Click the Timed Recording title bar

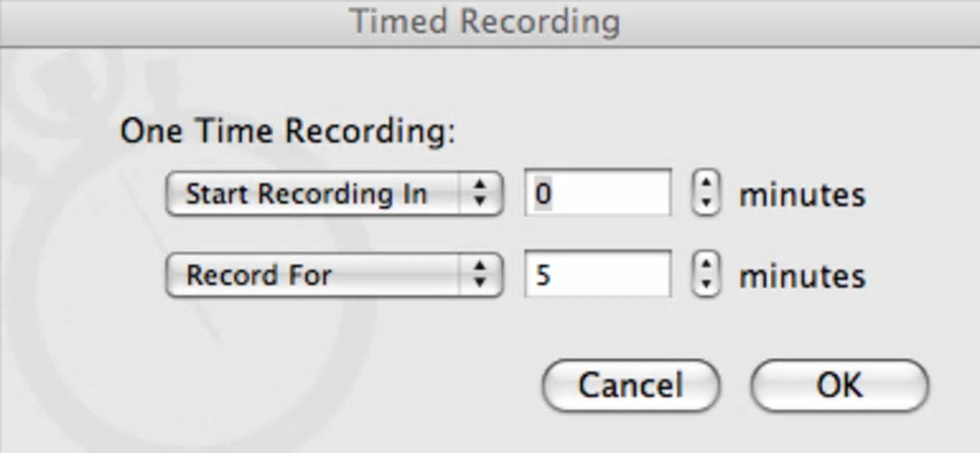point(486,21)
